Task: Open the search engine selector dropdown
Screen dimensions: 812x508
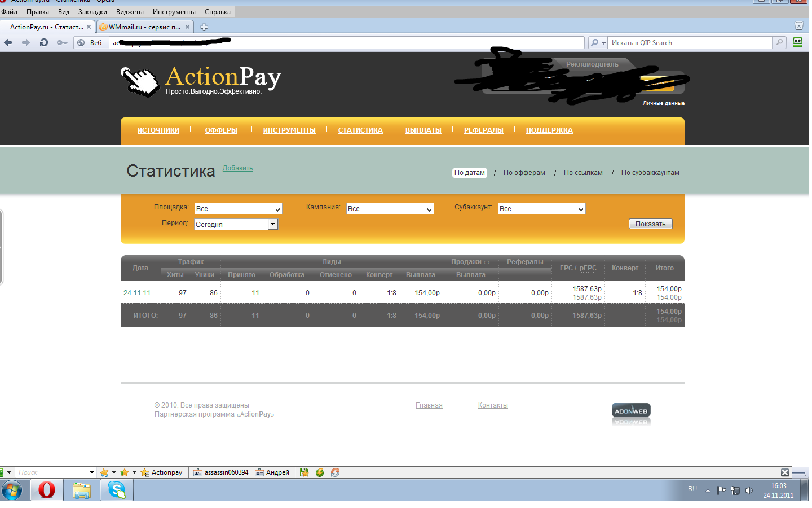Action: (598, 42)
